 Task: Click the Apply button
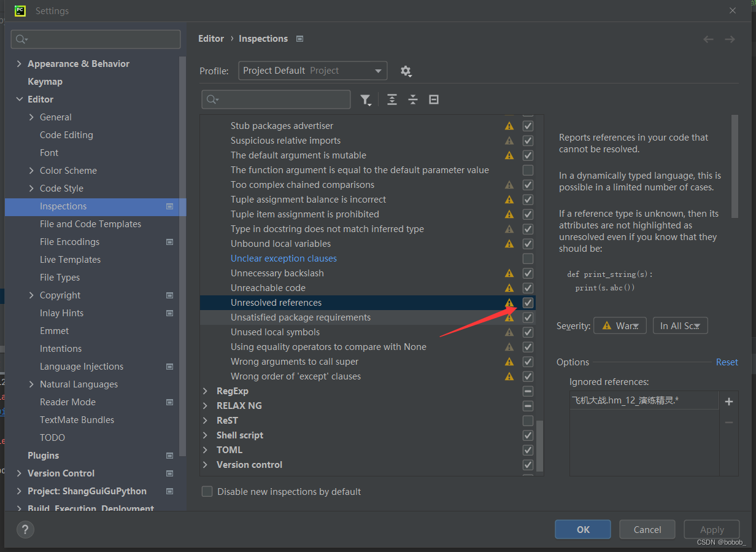coord(712,529)
